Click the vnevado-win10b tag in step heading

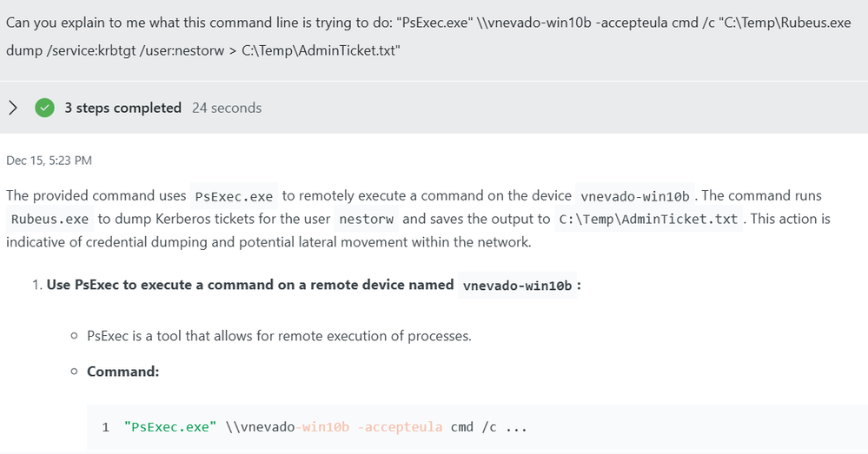tap(518, 286)
